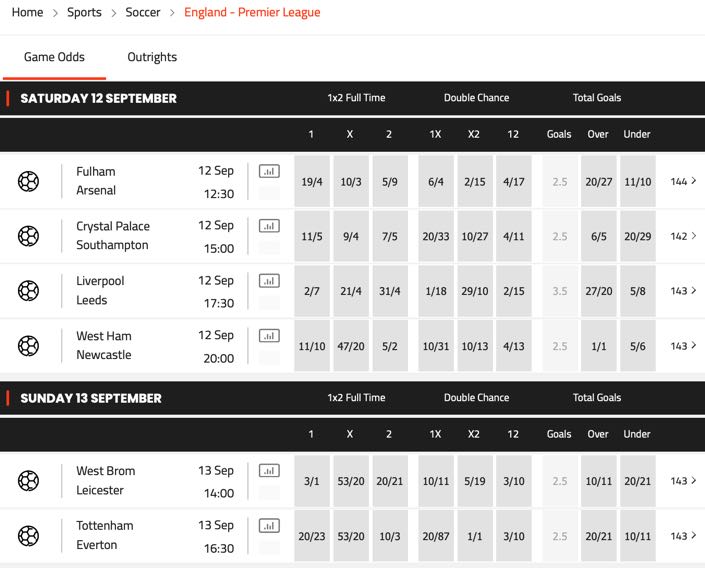Select Over 2.5 goals 20/27 for Fulham Arsenal
This screenshot has height=568, width=705.
tap(598, 181)
